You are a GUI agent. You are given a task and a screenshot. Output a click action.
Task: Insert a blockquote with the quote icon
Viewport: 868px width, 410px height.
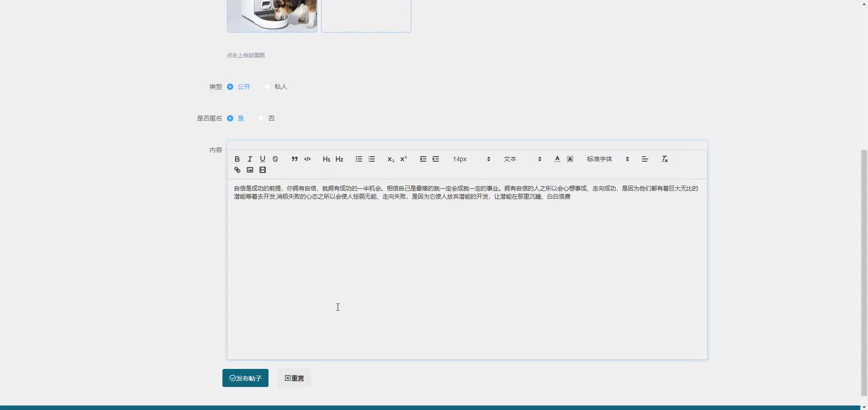(295, 159)
